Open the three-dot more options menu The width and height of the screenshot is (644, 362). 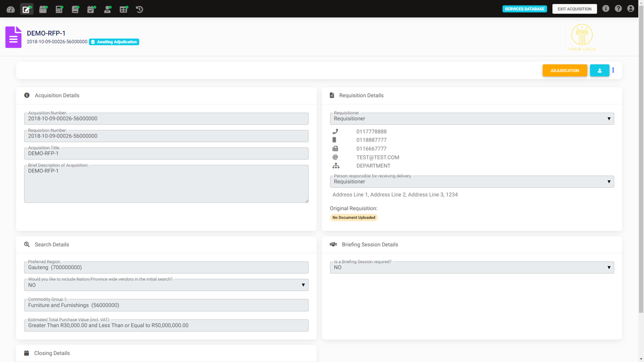613,70
